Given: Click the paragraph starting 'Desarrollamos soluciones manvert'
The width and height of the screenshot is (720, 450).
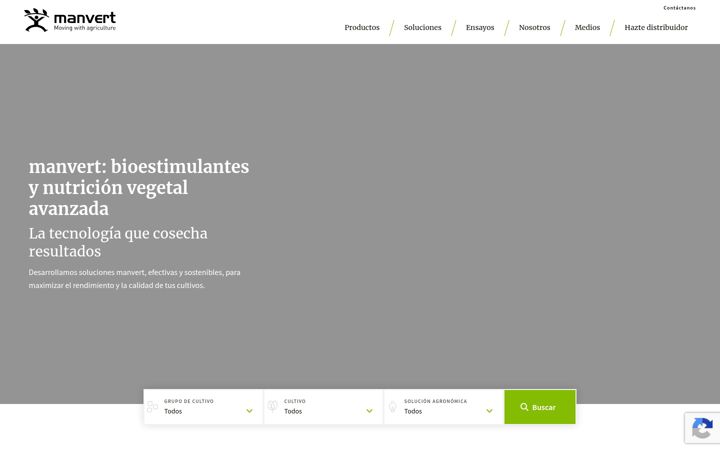Looking at the screenshot, I should pyautogui.click(x=134, y=279).
